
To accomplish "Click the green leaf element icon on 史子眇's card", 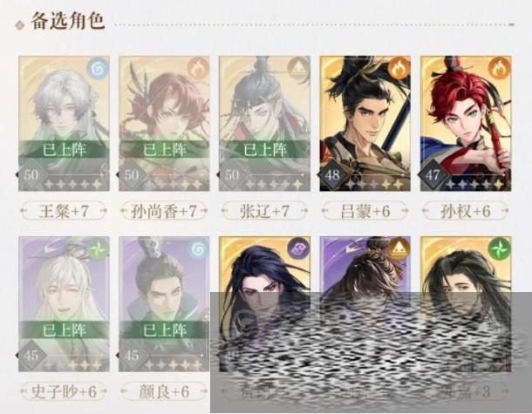I will click(x=98, y=250).
